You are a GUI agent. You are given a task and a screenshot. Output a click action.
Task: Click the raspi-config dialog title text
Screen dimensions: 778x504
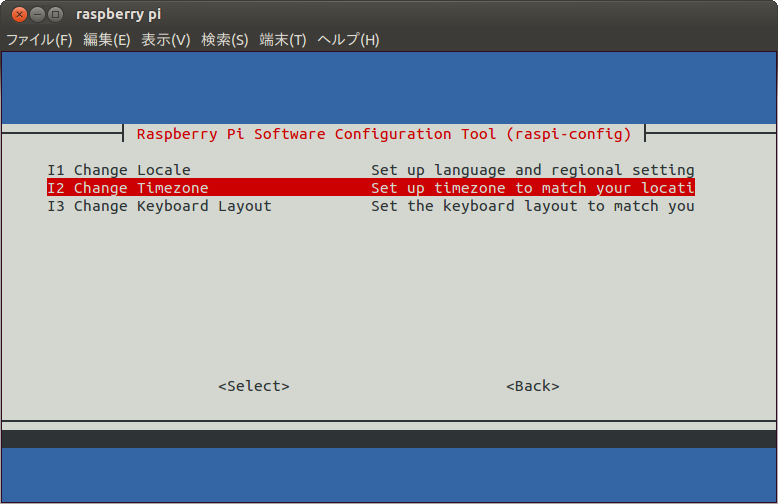[384, 134]
